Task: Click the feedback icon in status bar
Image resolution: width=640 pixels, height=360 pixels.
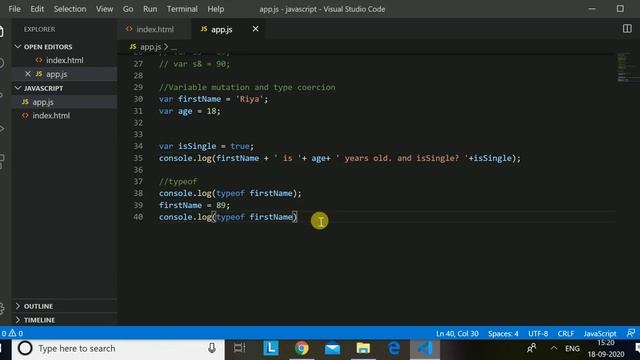Action: (x=631, y=333)
